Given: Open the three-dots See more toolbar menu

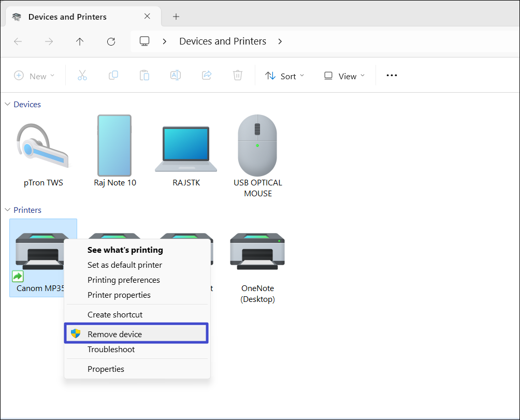Looking at the screenshot, I should (392, 76).
